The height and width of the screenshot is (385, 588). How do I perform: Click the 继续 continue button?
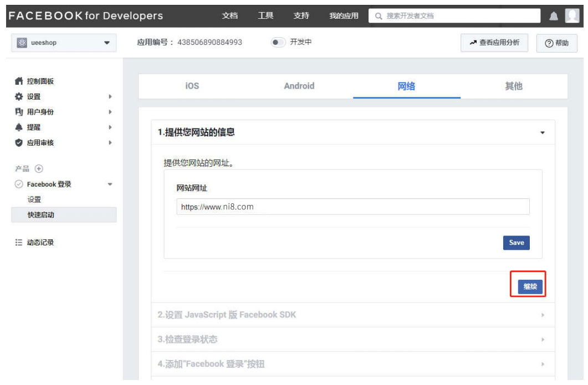[x=530, y=286]
